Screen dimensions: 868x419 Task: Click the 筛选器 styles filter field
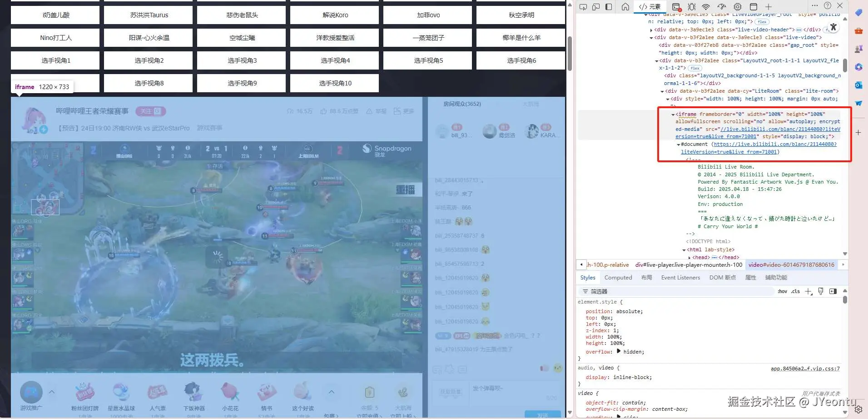click(x=677, y=291)
